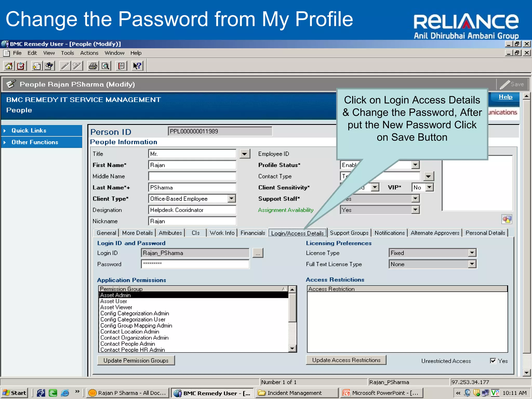Click the network computers tray icon
This screenshot has height=399, width=532.
pyautogui.click(x=485, y=393)
